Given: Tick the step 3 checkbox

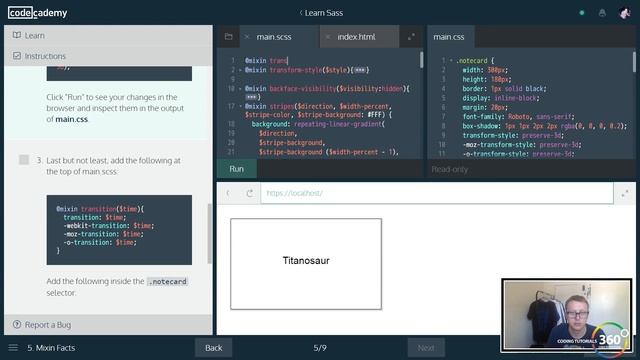Looking at the screenshot, I should (x=24, y=160).
